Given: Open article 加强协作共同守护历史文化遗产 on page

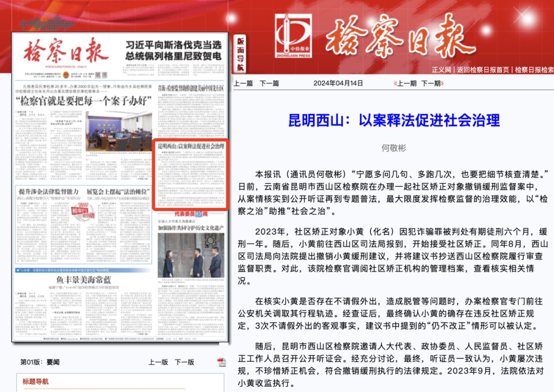Looking at the screenshot, I should click(x=191, y=228).
